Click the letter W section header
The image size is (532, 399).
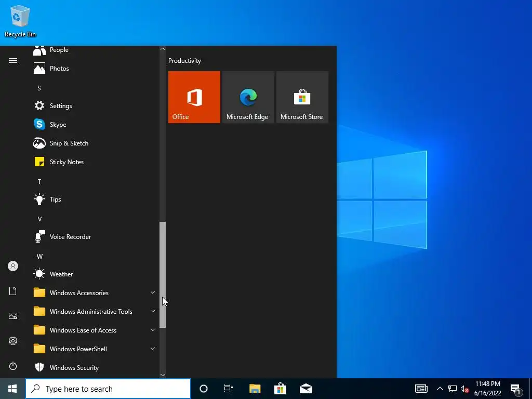[39, 256]
